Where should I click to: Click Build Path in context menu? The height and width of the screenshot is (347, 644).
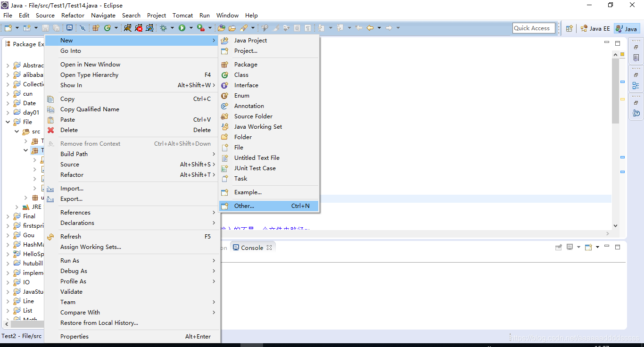pyautogui.click(x=132, y=154)
